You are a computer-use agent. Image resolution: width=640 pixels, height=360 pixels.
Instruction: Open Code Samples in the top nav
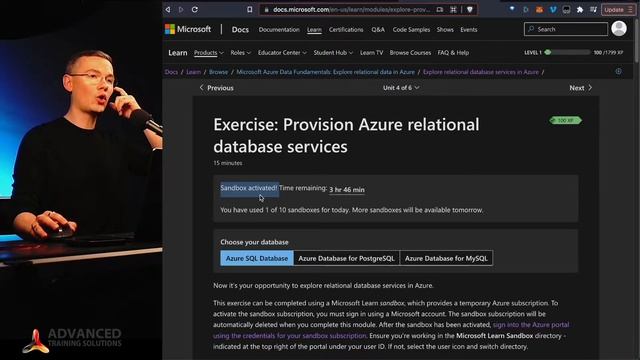411,29
